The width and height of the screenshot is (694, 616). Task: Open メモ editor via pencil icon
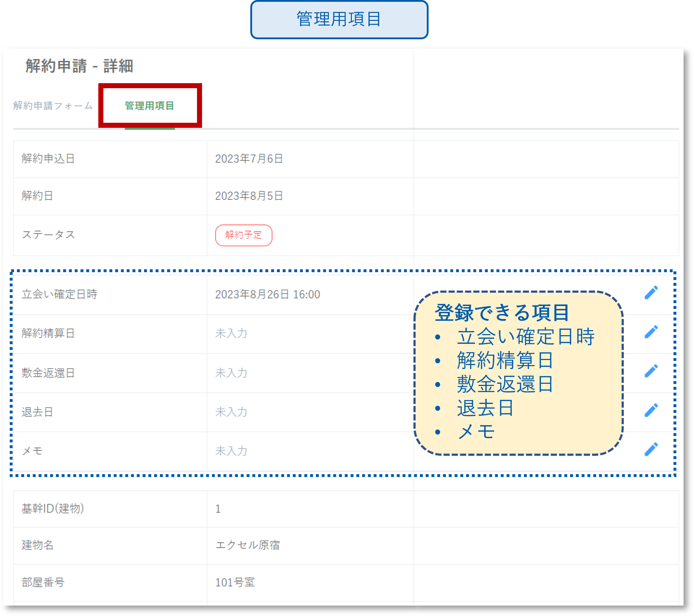coord(651,449)
